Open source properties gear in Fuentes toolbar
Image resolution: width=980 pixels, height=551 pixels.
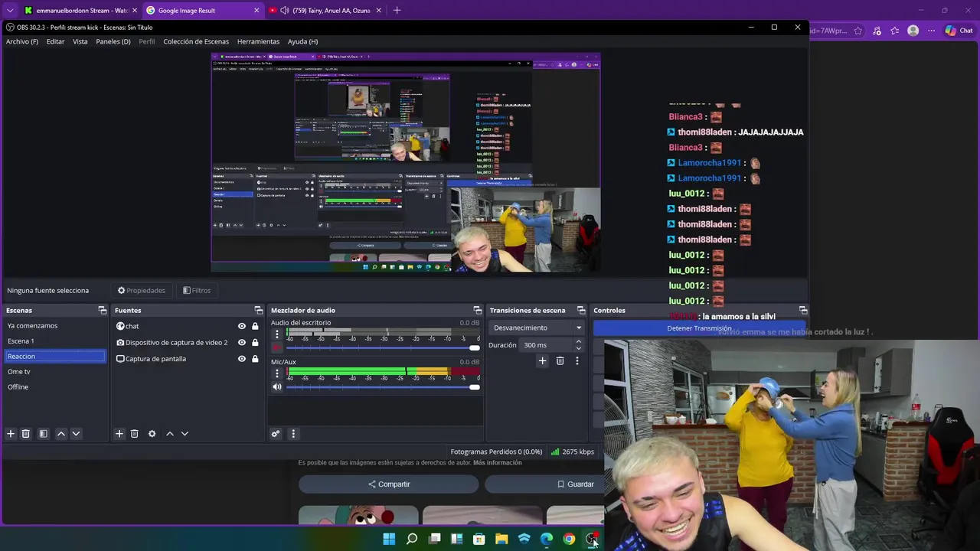tap(152, 434)
